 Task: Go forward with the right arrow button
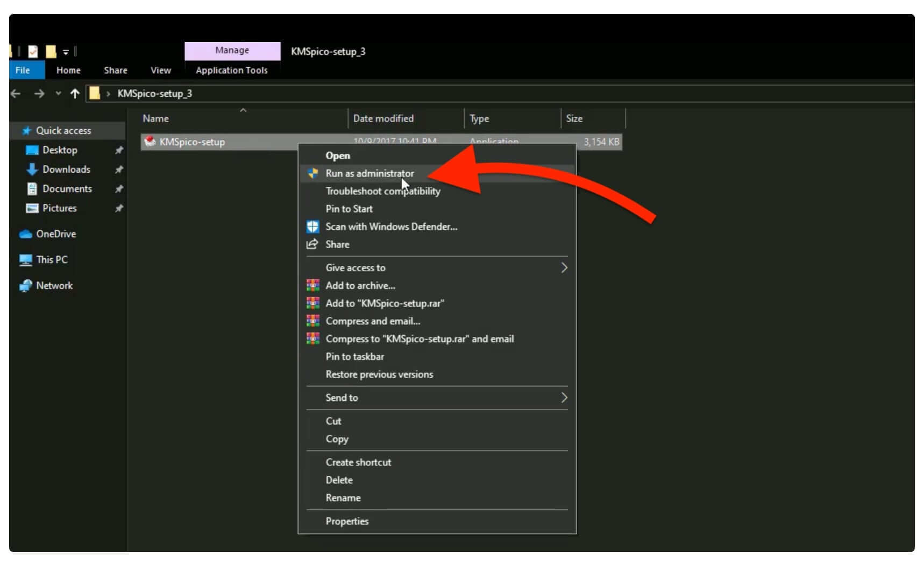[39, 94]
